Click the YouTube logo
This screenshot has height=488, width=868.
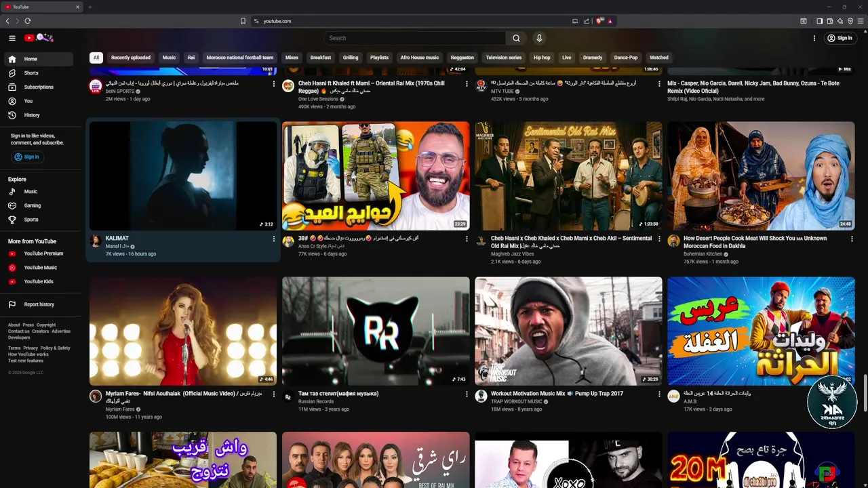click(39, 38)
